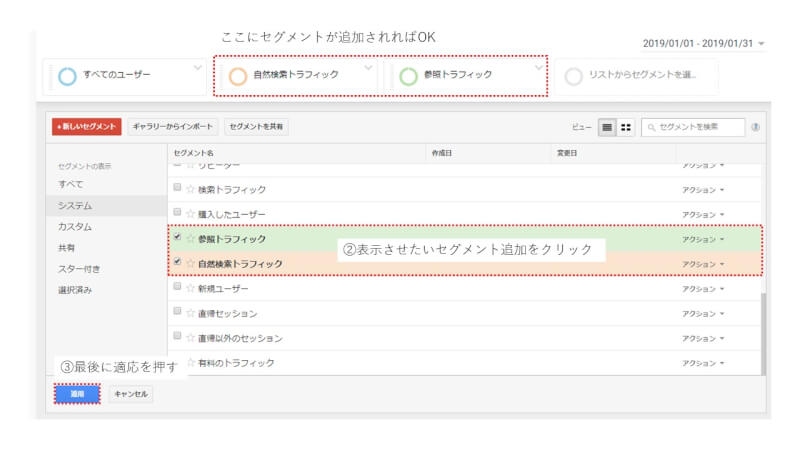Star the 自然検索トラフィック segment in list

(190, 264)
